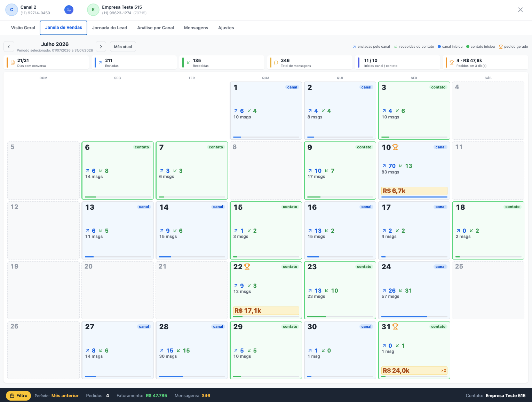Open the day 13 calendar cell
Screen dimensions: 532x402
click(118, 231)
